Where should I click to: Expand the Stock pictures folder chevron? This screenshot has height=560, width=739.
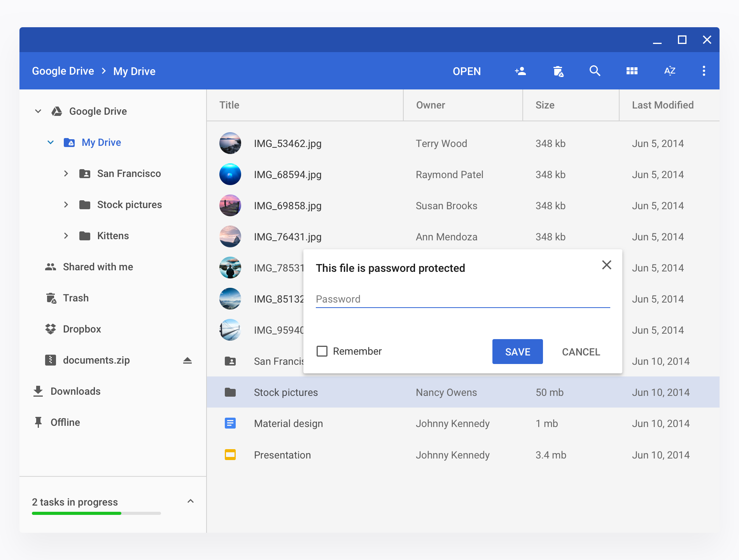click(x=66, y=205)
